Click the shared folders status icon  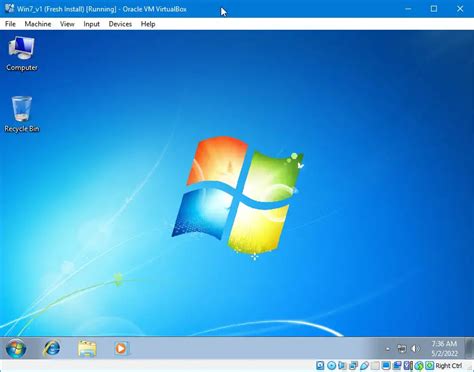[x=375, y=366]
